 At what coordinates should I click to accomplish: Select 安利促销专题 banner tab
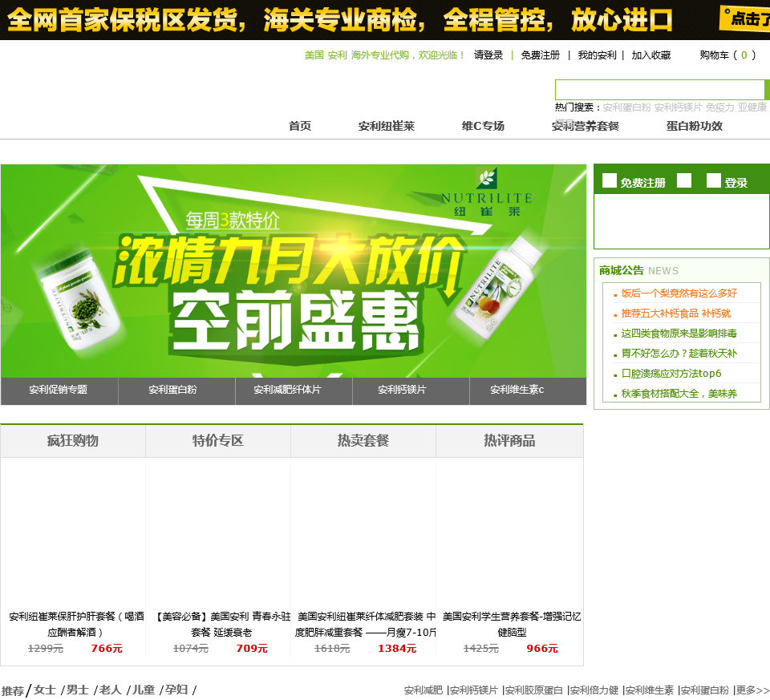(x=59, y=390)
